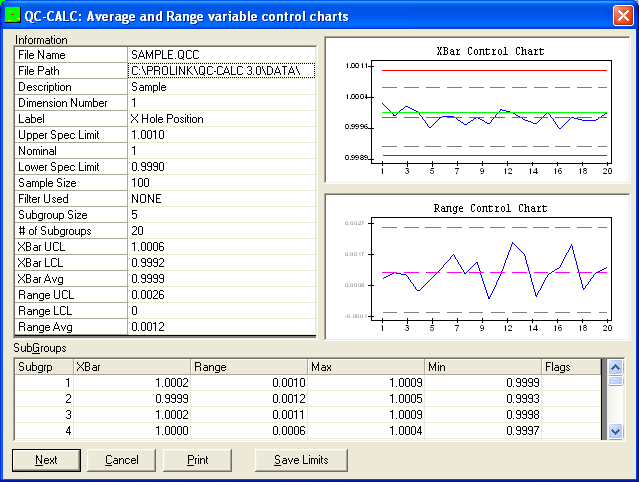Select subgroup row 1 number cell
639x482 pixels.
[x=44, y=383]
